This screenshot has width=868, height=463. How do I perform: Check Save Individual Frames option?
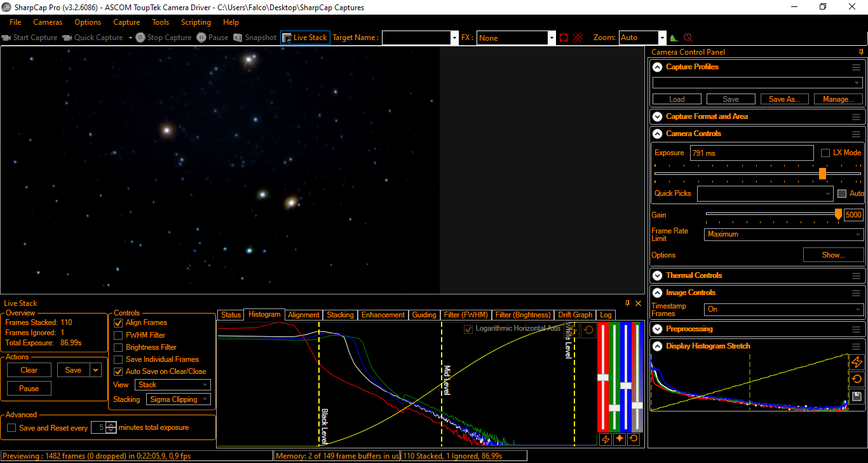(x=118, y=359)
